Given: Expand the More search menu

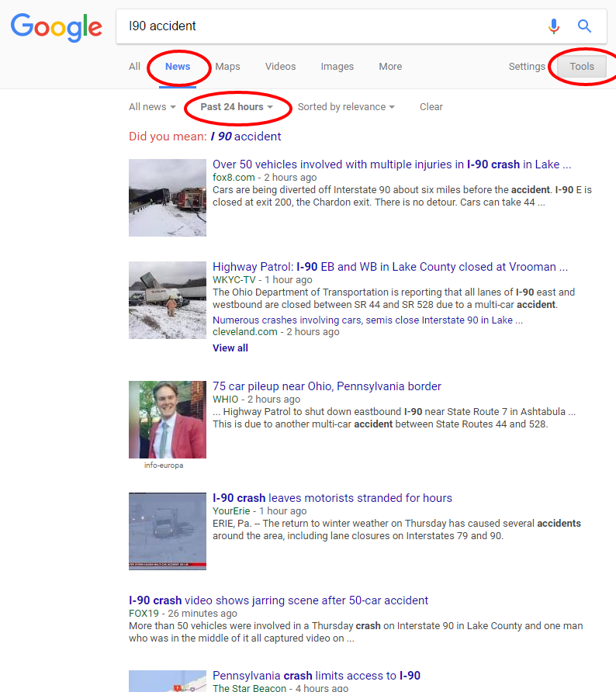Looking at the screenshot, I should coord(390,67).
